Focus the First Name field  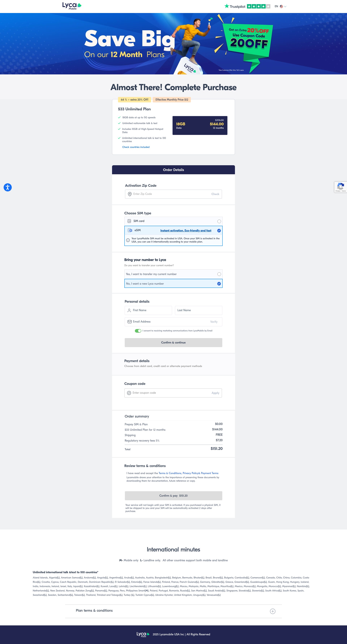[148, 310]
